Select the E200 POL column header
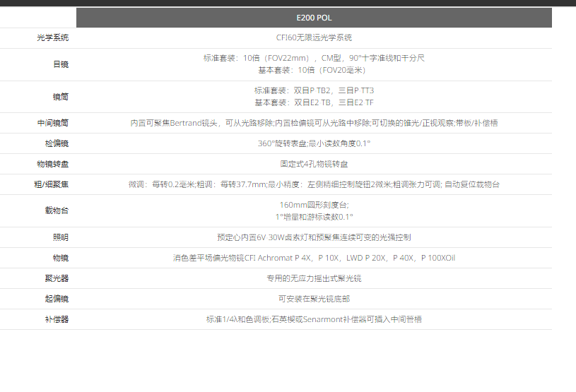 [x=314, y=18]
